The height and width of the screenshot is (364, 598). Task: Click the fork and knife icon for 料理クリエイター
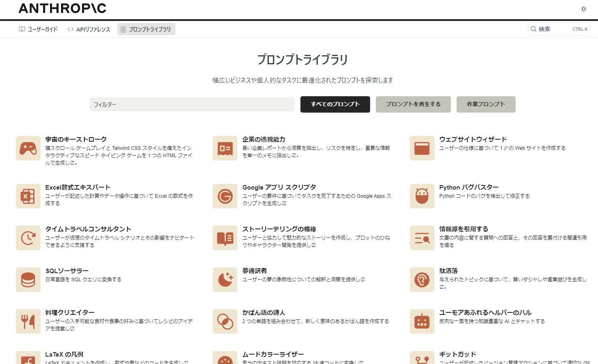tap(28, 321)
